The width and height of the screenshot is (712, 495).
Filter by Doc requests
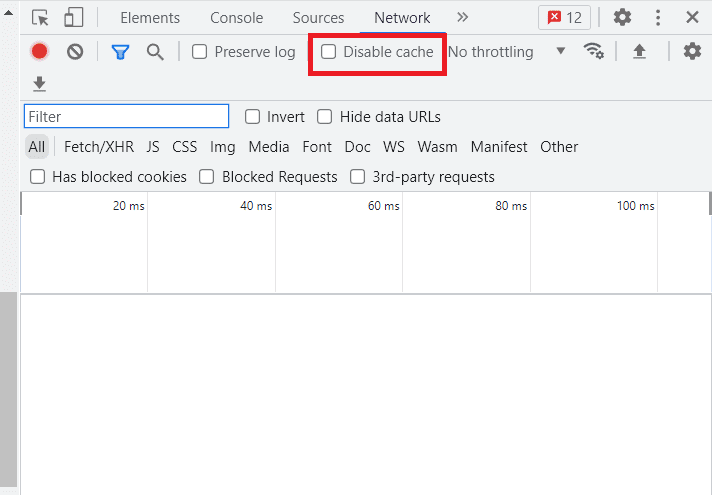357,147
